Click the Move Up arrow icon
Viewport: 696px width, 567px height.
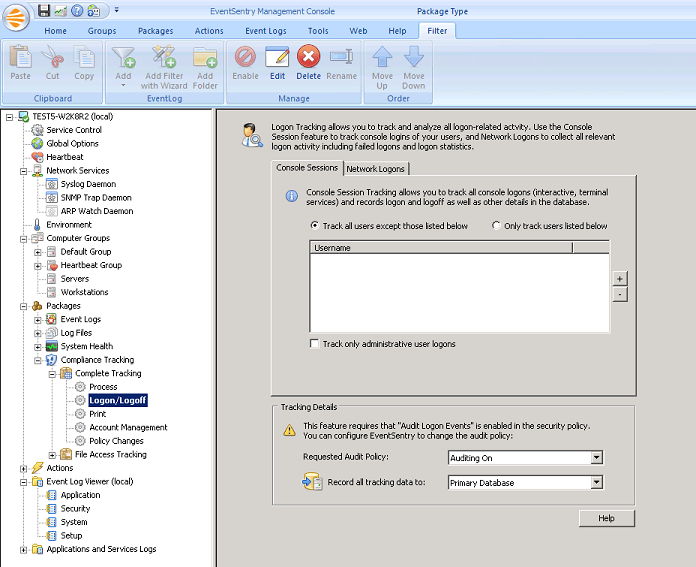click(x=382, y=56)
